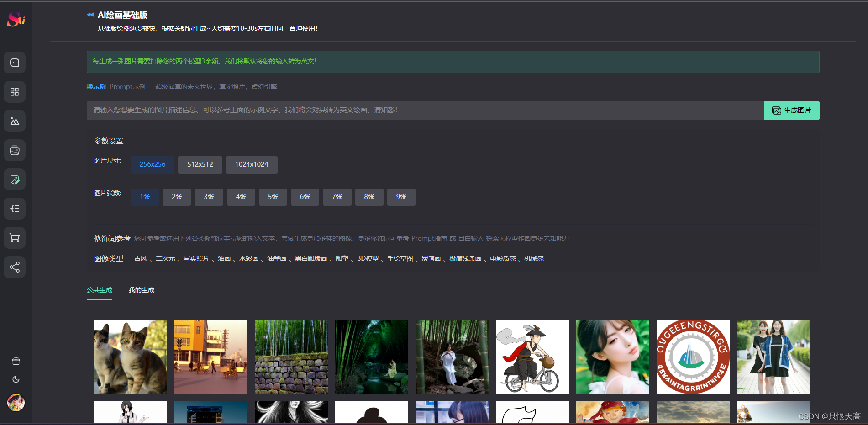This screenshot has height=425, width=868.
Task: Add the 水彩画 style modifier
Action: (x=249, y=259)
